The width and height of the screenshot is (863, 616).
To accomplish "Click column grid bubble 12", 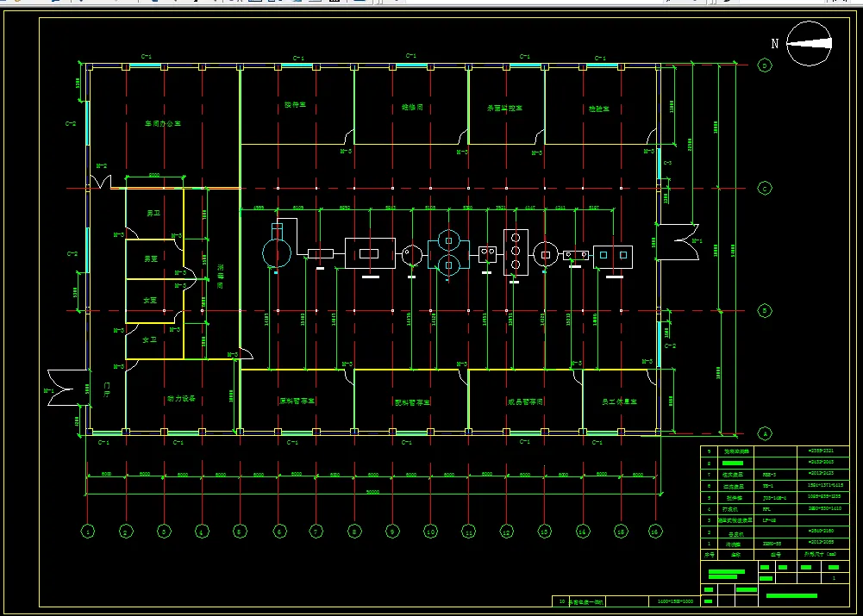I will coord(506,532).
